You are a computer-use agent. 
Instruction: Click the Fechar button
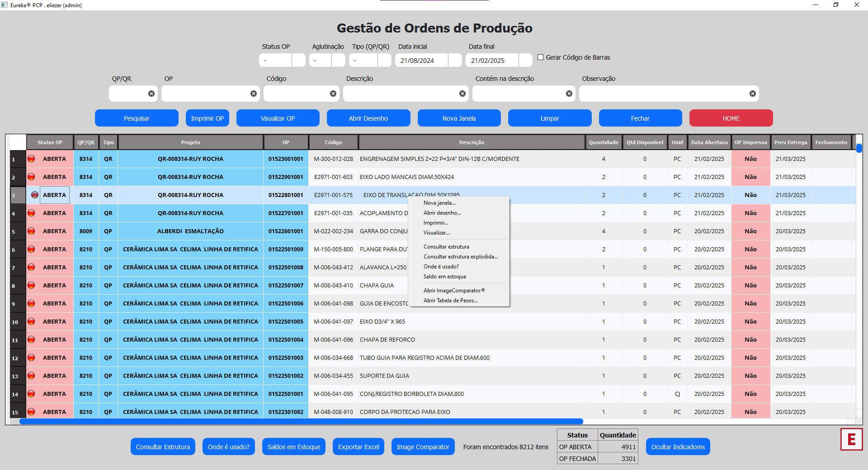641,118
